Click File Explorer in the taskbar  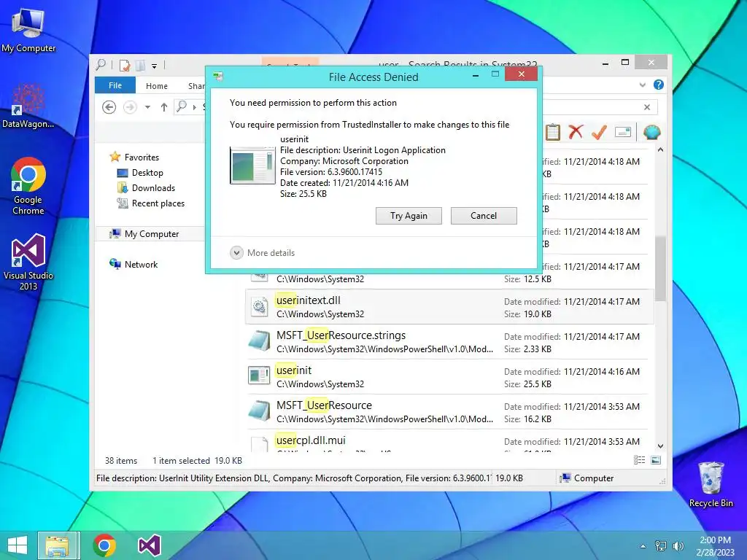pos(58,545)
